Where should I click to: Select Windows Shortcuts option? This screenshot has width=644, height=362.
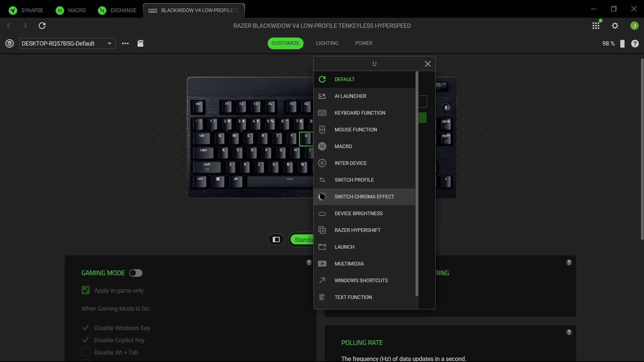[x=365, y=281]
